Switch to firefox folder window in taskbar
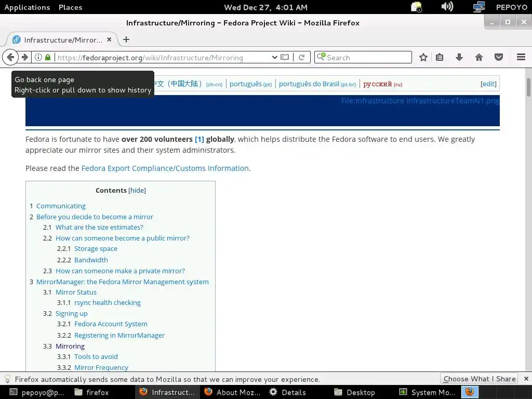Screen dimensions: 532x399 91,392
